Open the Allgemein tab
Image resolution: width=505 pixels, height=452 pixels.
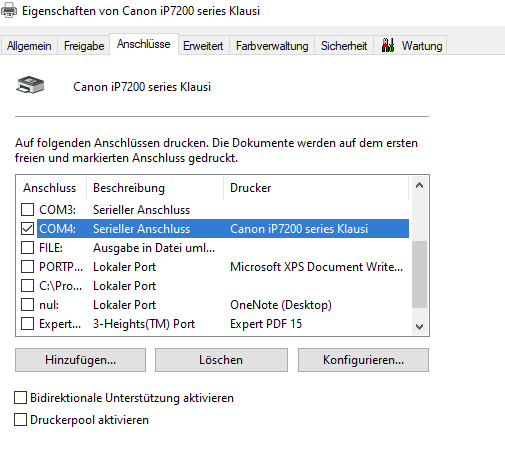tap(29, 46)
